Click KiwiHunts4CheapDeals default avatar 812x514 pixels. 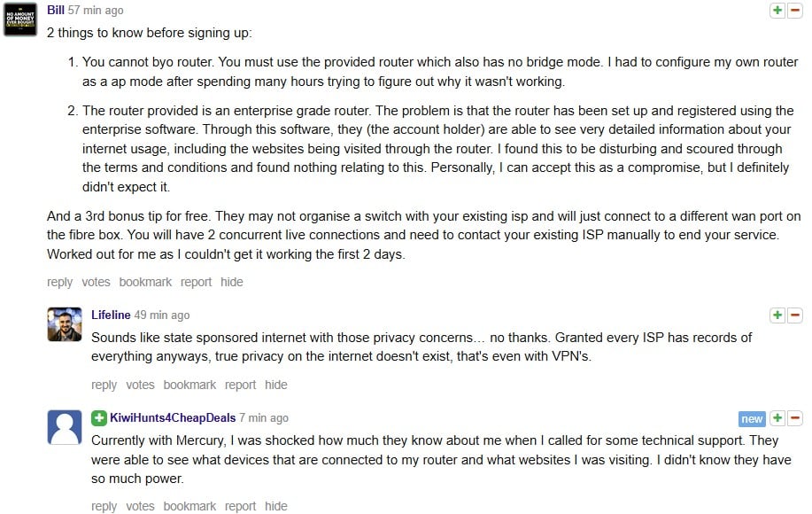pos(65,427)
